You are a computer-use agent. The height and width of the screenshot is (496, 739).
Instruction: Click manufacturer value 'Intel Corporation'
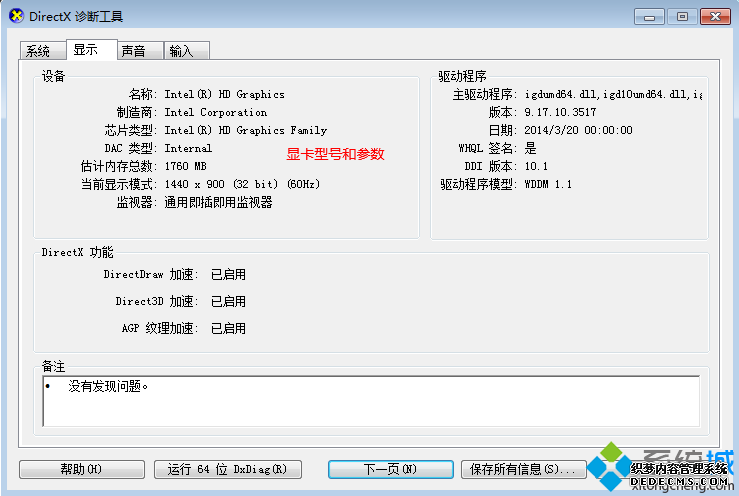(215, 112)
